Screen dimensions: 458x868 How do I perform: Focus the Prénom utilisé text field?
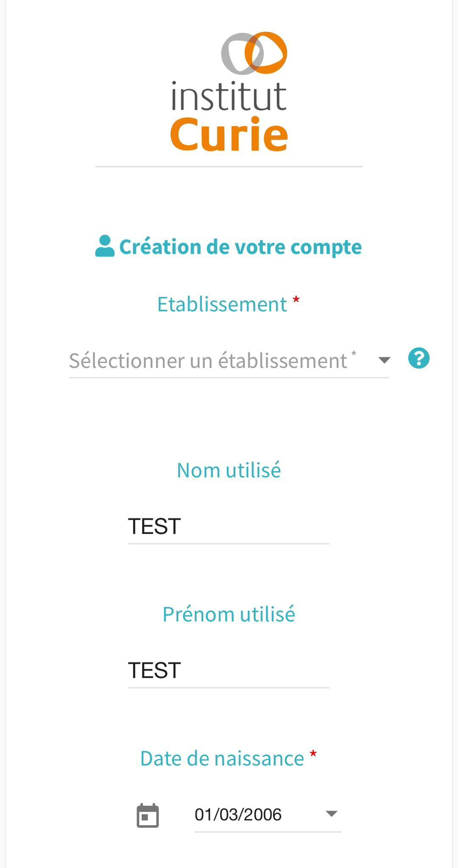[229, 671]
